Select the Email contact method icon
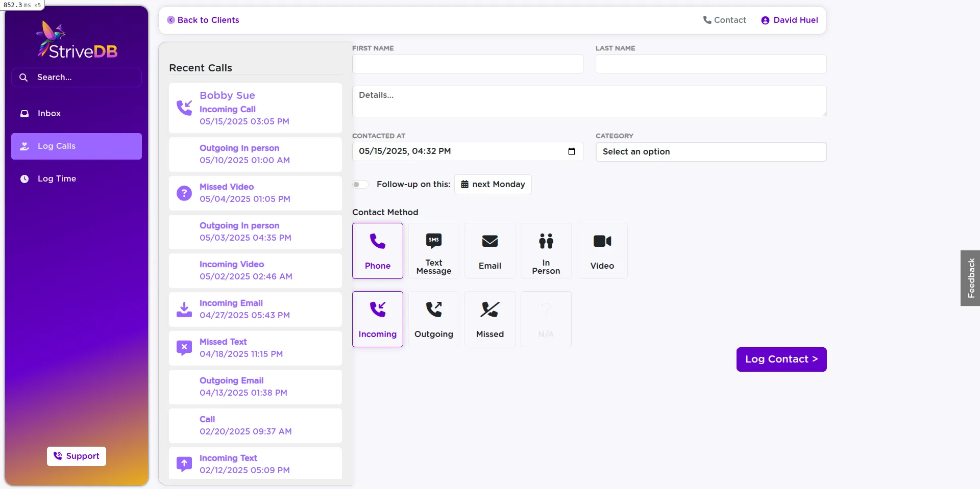 click(x=489, y=250)
